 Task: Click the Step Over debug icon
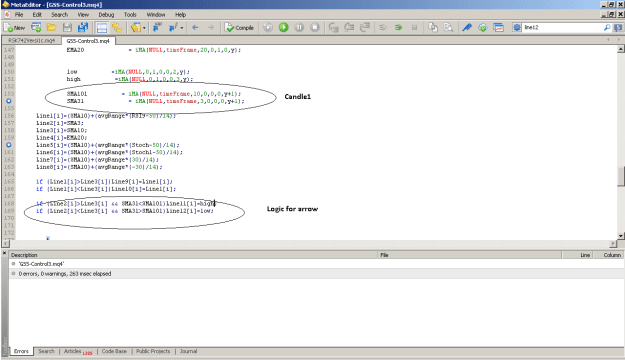click(x=349, y=28)
